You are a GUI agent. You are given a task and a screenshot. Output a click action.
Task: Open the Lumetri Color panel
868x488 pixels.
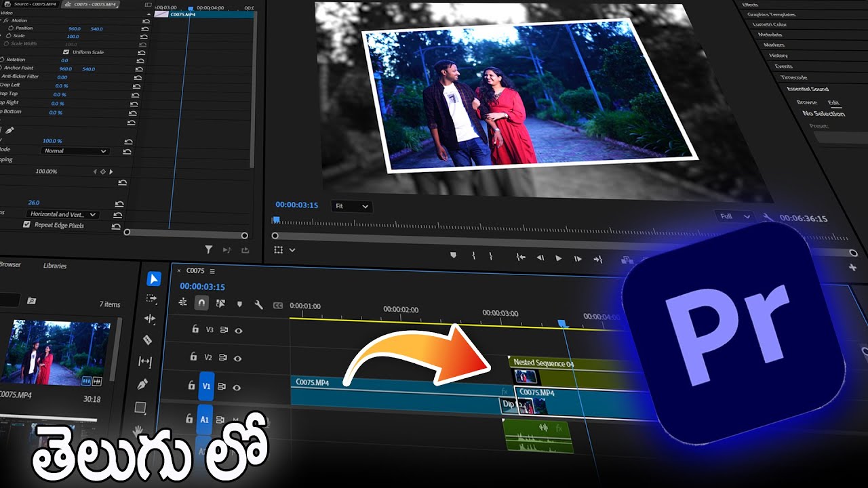pos(770,24)
